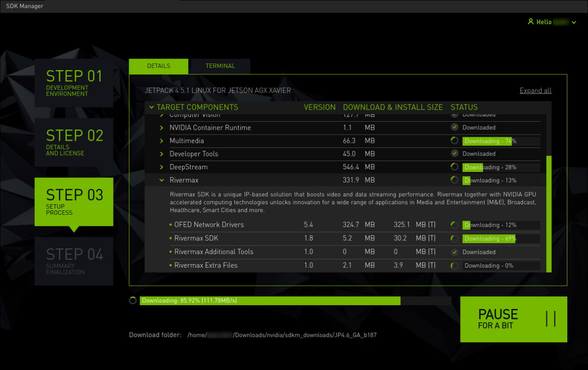This screenshot has width=588, height=370.
Task: Click the OFED Network Drivers version 5.4
Action: [309, 225]
